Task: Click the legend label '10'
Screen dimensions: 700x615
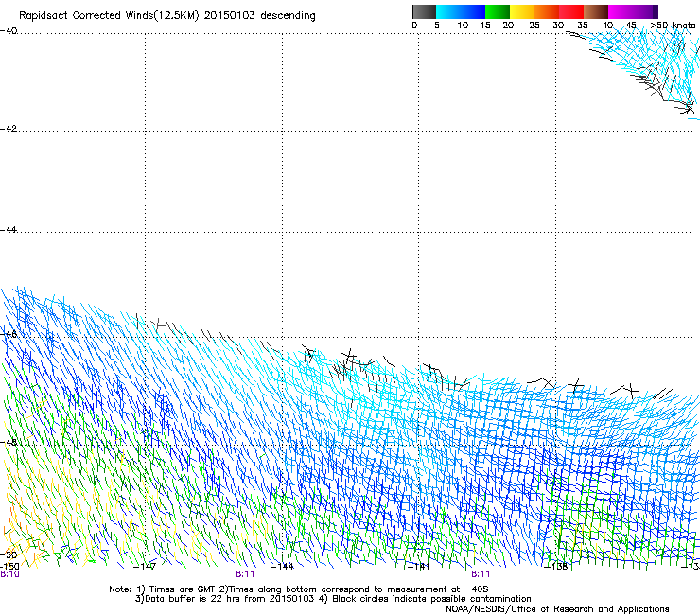Action: [463, 26]
